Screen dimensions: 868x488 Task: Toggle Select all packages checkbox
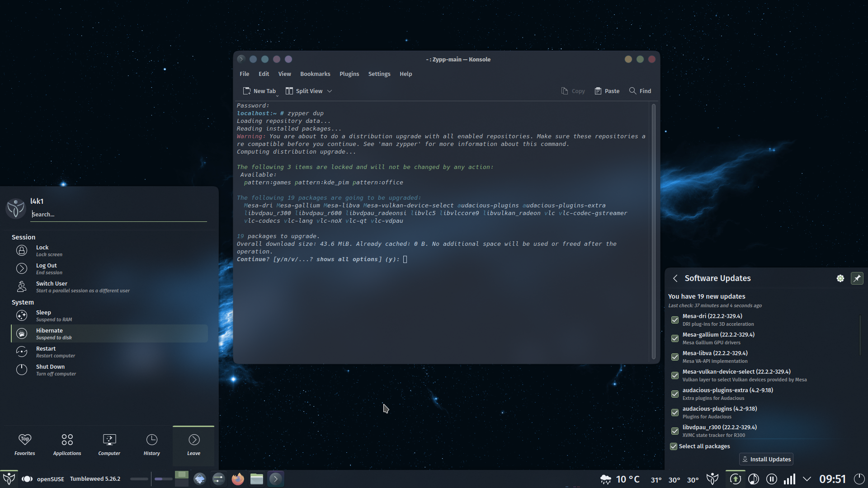tap(674, 446)
